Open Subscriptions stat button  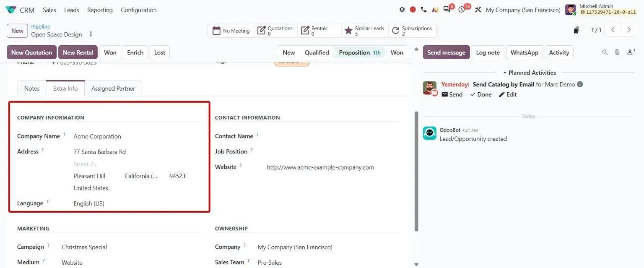[412, 31]
